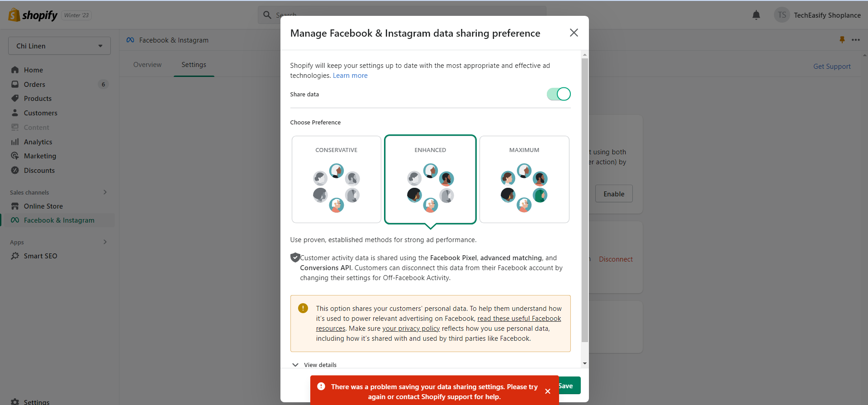This screenshot has width=868, height=405.
Task: Click the Learn more link
Action: [x=350, y=76]
